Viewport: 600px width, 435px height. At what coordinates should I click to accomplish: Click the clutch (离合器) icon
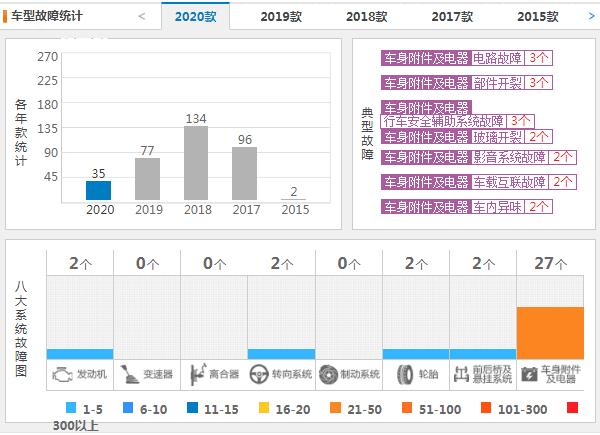click(198, 374)
